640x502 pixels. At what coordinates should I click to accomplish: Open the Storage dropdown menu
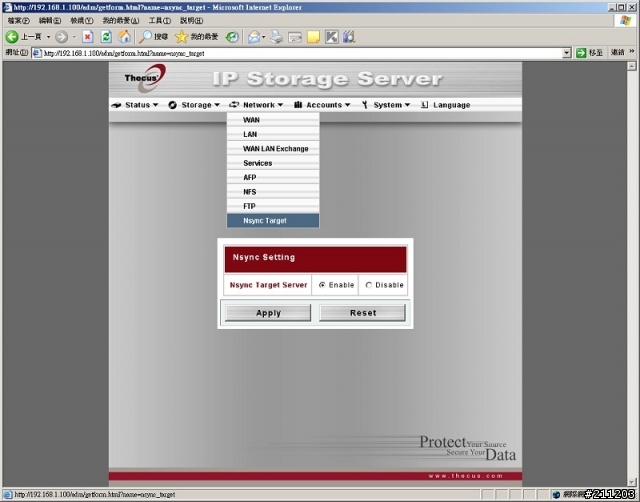(194, 105)
